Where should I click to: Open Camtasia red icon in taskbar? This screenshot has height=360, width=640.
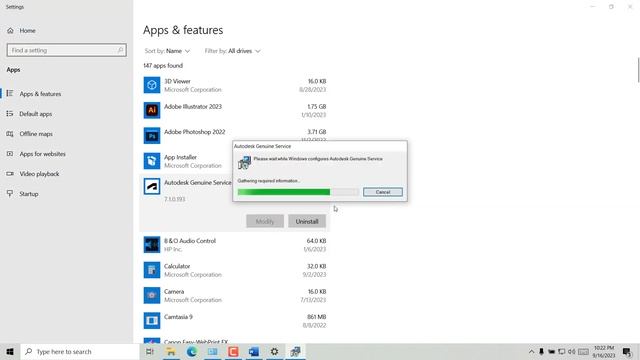coord(233,351)
